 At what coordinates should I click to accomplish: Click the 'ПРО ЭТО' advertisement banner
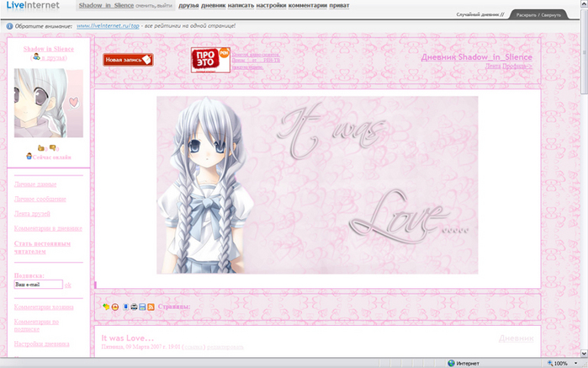pyautogui.click(x=210, y=60)
